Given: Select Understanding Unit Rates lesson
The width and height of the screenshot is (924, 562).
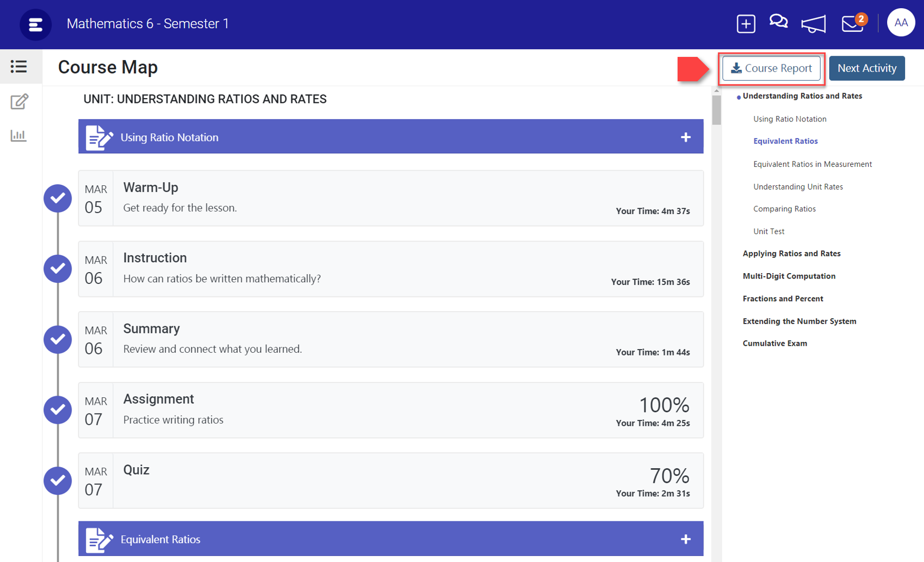Looking at the screenshot, I should (x=798, y=187).
